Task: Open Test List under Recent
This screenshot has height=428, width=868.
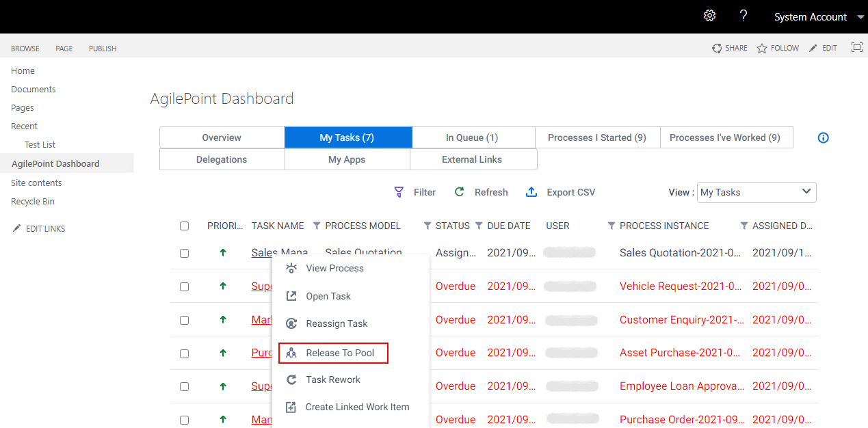Action: point(40,144)
